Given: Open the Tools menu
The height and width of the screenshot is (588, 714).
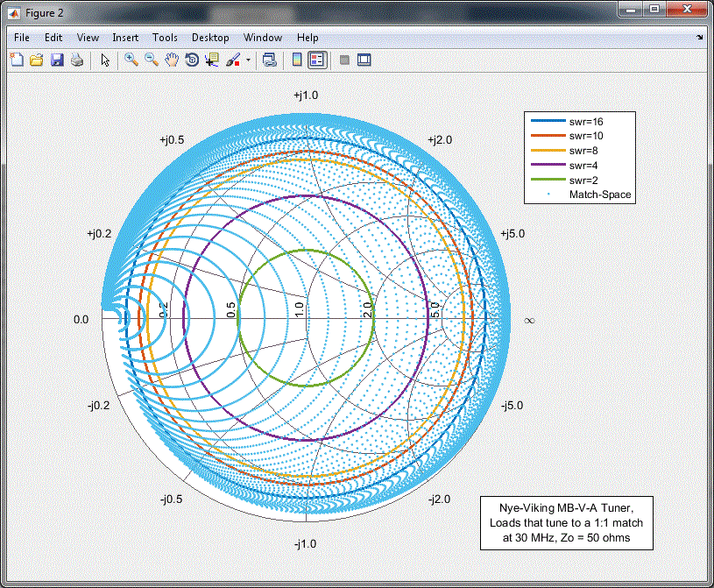Looking at the screenshot, I should point(165,38).
